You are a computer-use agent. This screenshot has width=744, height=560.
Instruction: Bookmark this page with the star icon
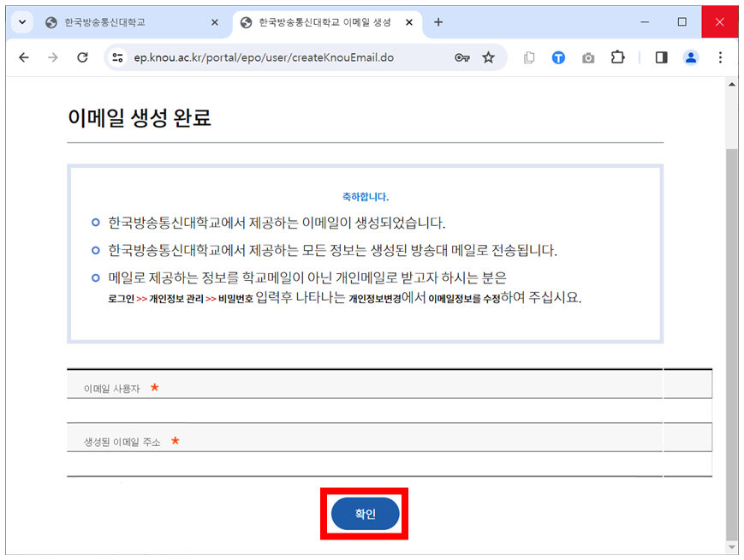(x=488, y=57)
